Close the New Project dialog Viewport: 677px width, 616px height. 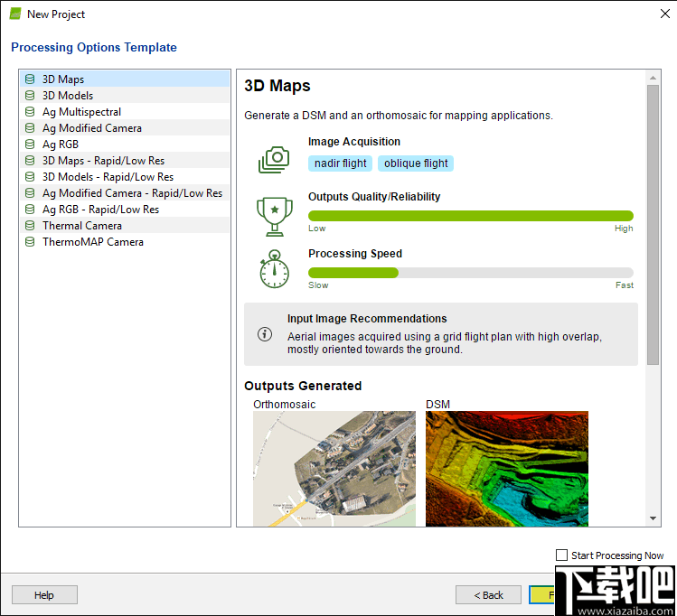pos(665,14)
